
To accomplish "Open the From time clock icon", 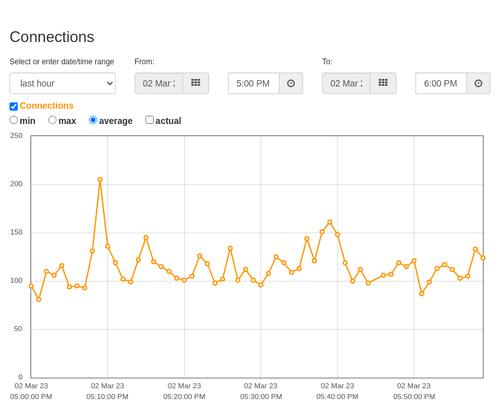I will pyautogui.click(x=291, y=83).
